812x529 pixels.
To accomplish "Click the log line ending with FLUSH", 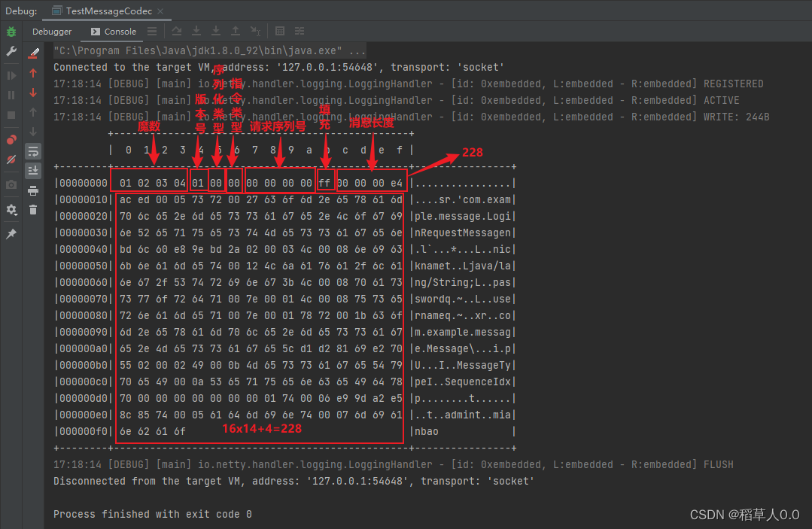I will 393,465.
